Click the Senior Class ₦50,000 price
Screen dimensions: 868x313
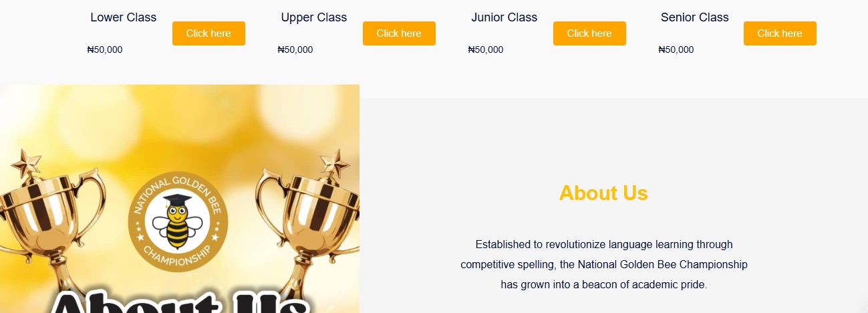click(x=676, y=49)
